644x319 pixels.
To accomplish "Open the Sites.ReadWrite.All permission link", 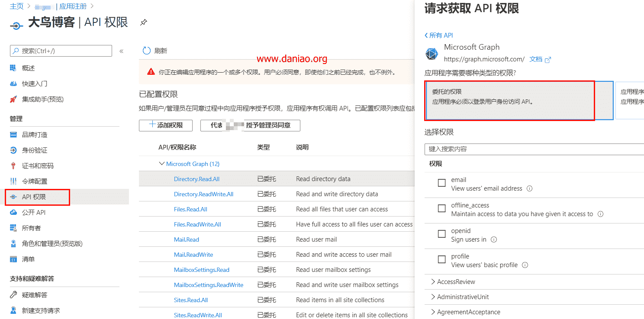I will pyautogui.click(x=198, y=315).
